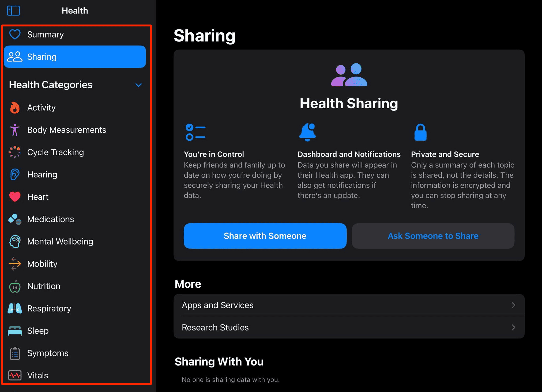Click the Body Measurements figure icon
Viewport: 542px width, 392px height.
[x=15, y=130]
